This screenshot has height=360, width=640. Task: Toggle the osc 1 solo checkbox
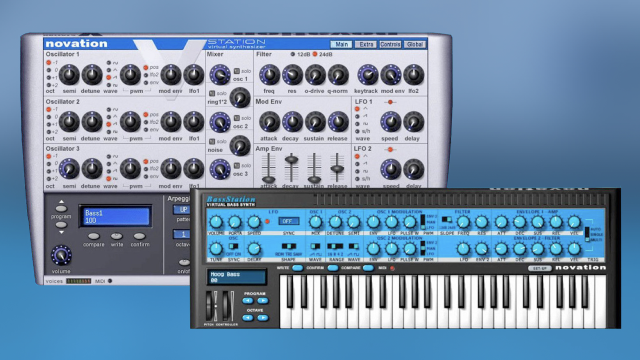236,71
